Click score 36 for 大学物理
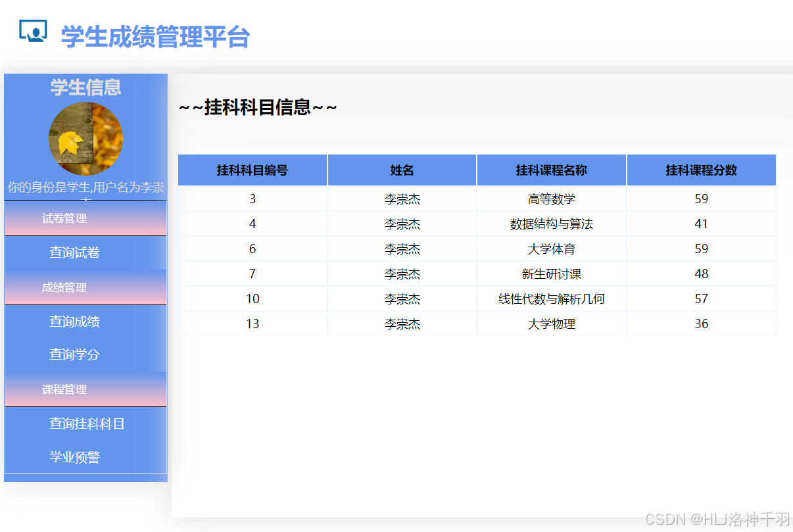 click(702, 324)
